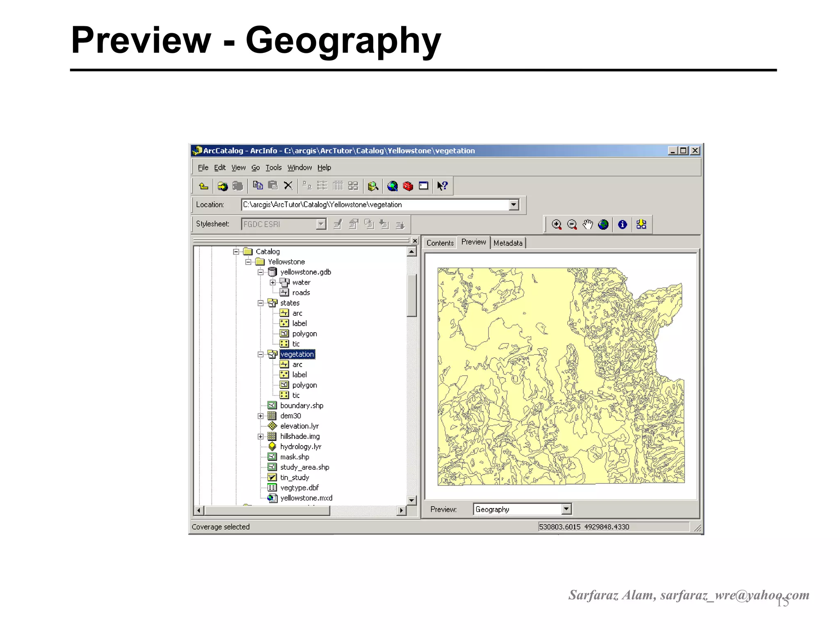
Task: Select yellowstone.mxd map document
Action: click(306, 498)
